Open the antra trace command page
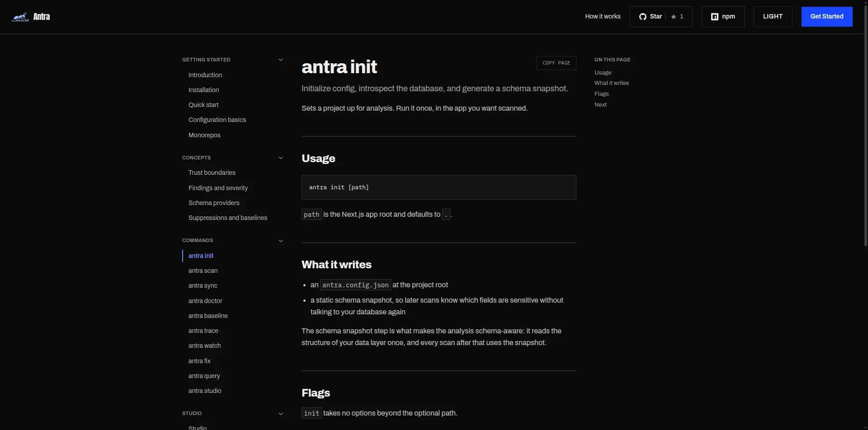868x430 pixels. click(x=203, y=331)
